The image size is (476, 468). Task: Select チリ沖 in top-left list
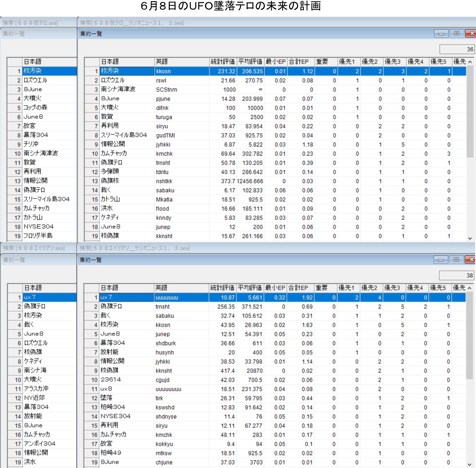42,144
